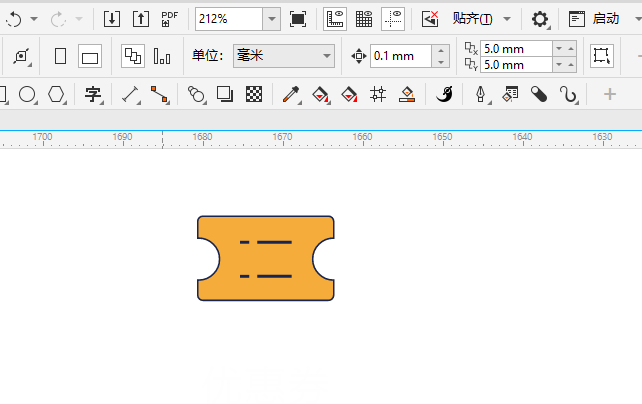
Task: Open the redo history dropdown arrow
Action: coord(79,19)
